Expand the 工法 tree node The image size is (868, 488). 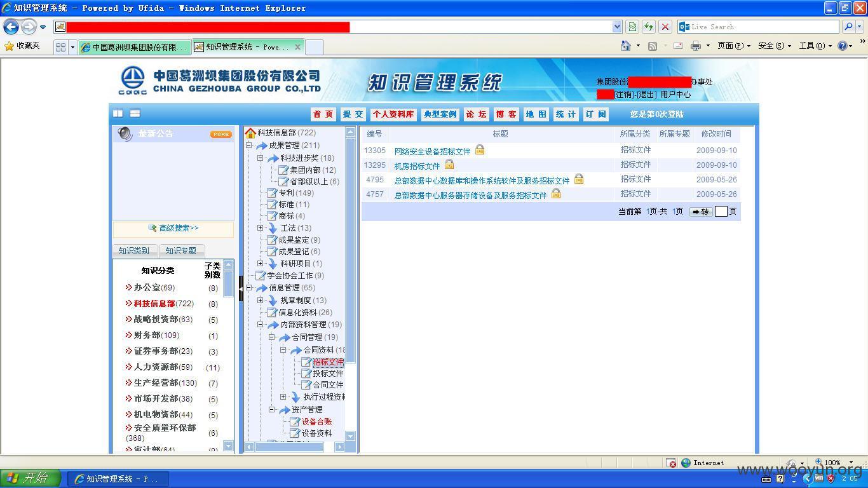pos(260,227)
